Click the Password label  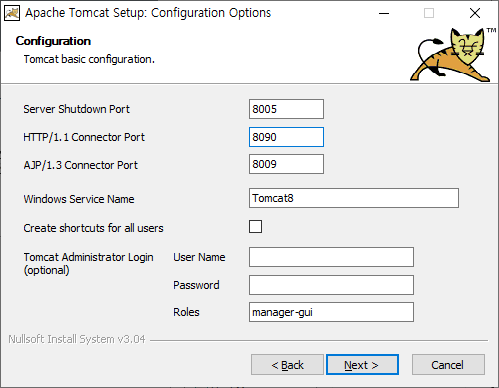click(196, 285)
